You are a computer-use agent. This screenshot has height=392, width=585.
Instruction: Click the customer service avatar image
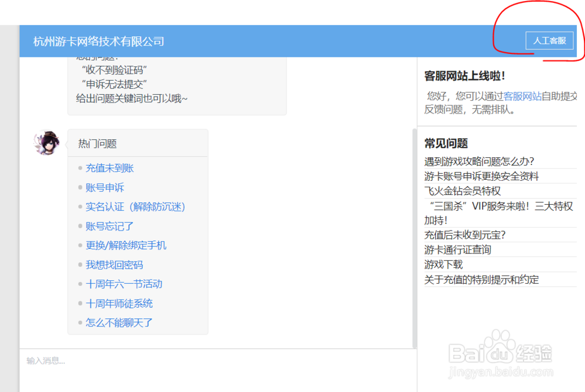[x=47, y=142]
